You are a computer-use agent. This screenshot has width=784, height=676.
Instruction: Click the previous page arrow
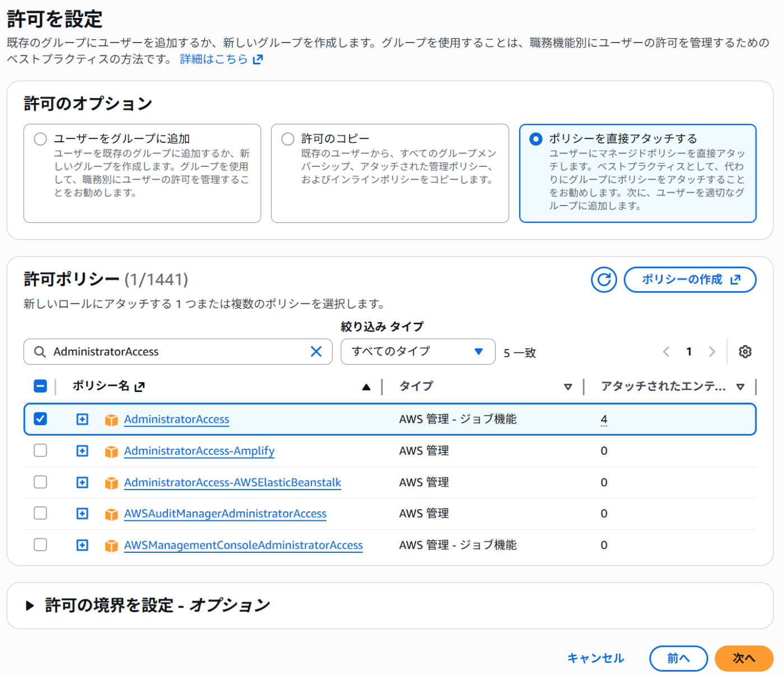(x=666, y=351)
